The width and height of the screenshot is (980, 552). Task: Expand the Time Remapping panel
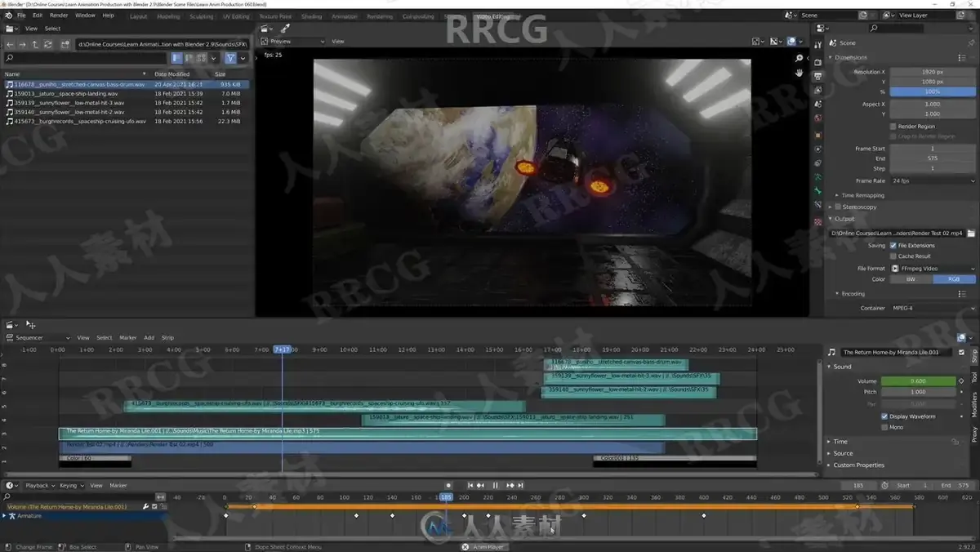pos(862,195)
